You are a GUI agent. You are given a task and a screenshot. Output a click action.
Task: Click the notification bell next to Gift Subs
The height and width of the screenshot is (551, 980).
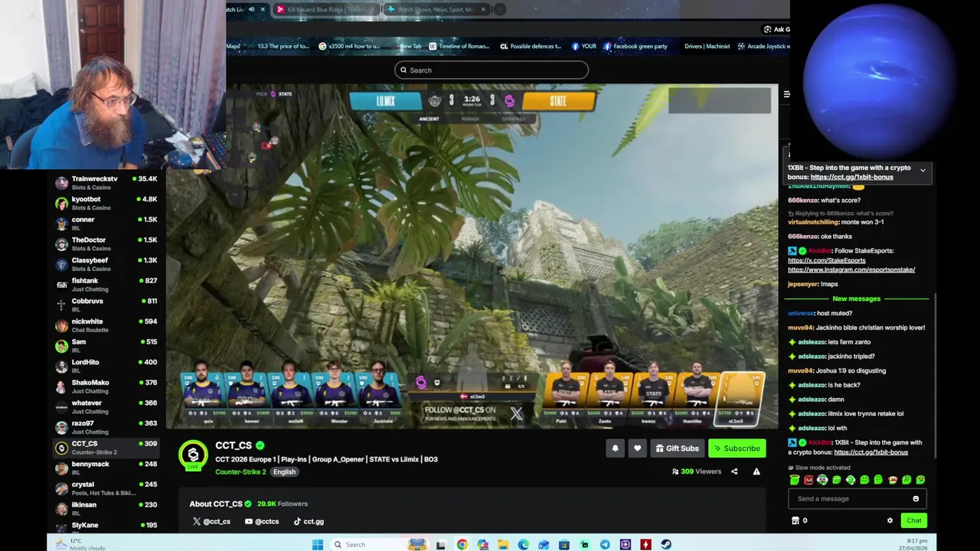tap(615, 448)
